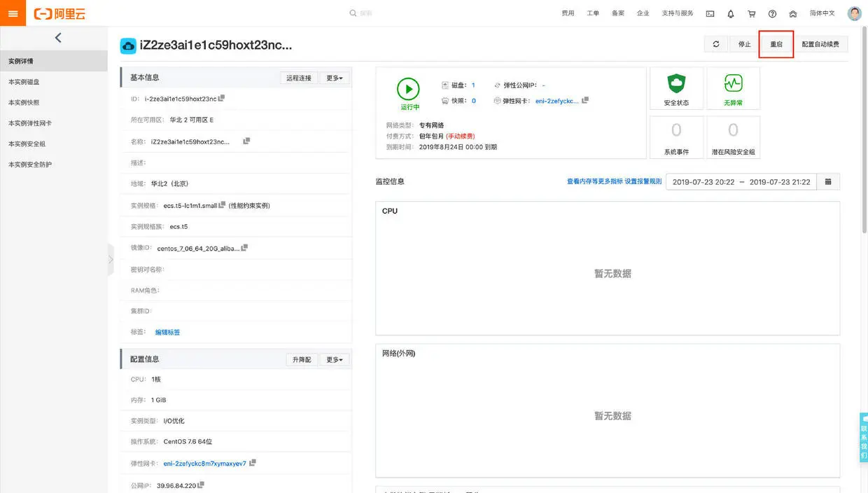The width and height of the screenshot is (868, 493).
Task: Click the start time 2019-07-23 20:22 field
Action: pos(703,182)
